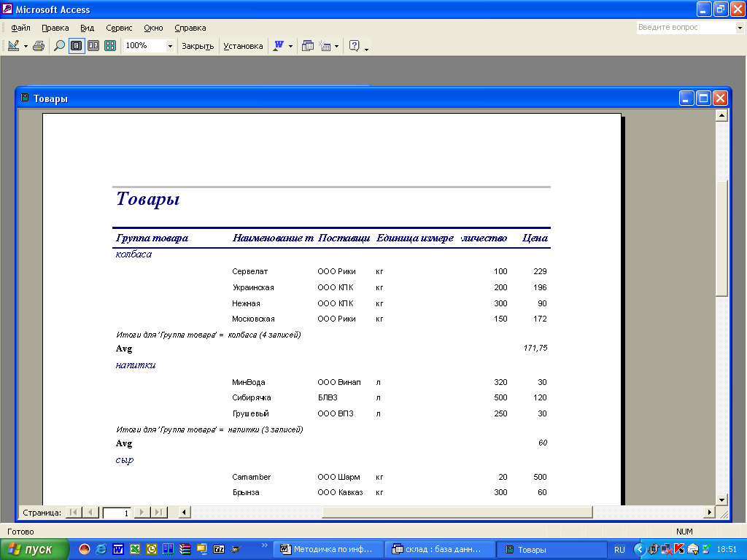Open the 100% zoom dropdown

pyautogui.click(x=170, y=46)
